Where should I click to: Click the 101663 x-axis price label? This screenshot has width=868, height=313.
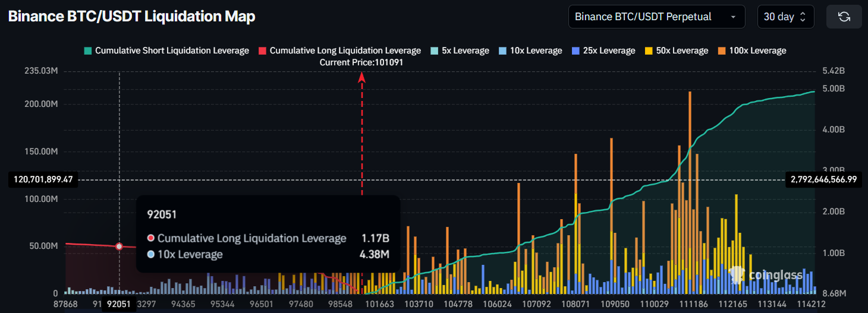[381, 304]
